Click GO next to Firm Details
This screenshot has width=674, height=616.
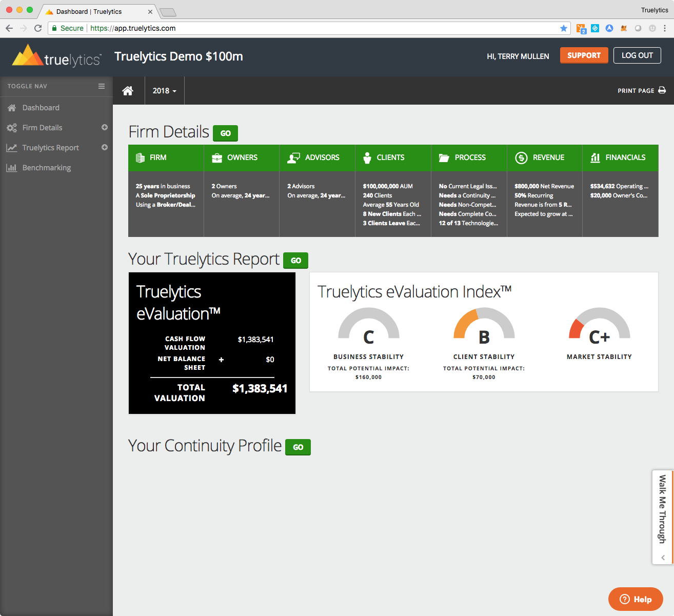pyautogui.click(x=226, y=133)
